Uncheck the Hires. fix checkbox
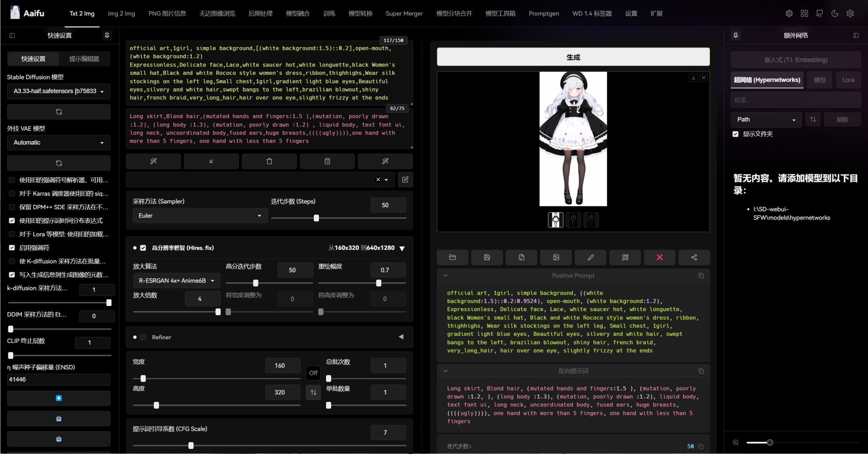 click(143, 248)
